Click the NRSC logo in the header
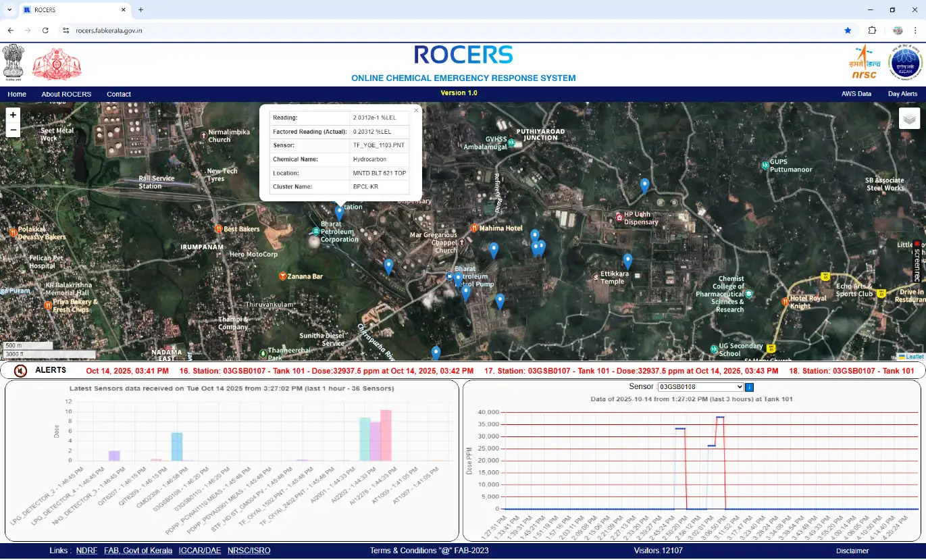The height and width of the screenshot is (560, 926). pos(863,62)
